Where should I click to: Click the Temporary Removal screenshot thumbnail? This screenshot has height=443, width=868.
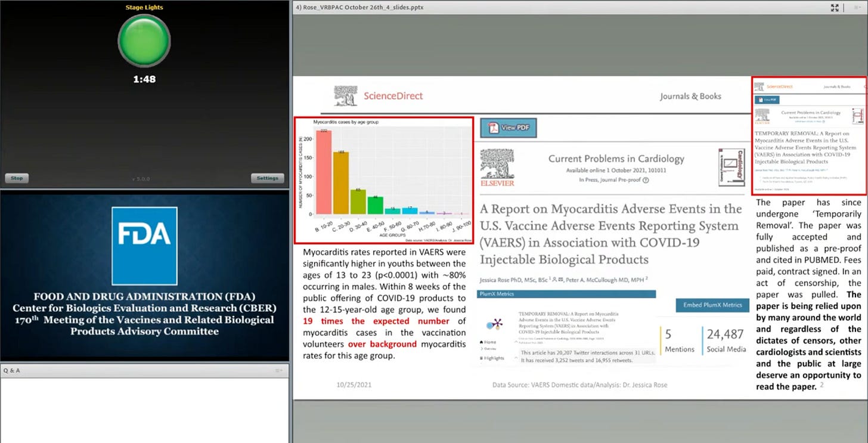809,135
